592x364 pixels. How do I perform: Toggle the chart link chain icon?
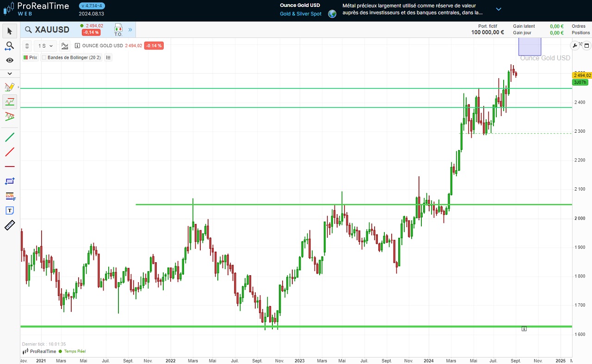(x=27, y=46)
